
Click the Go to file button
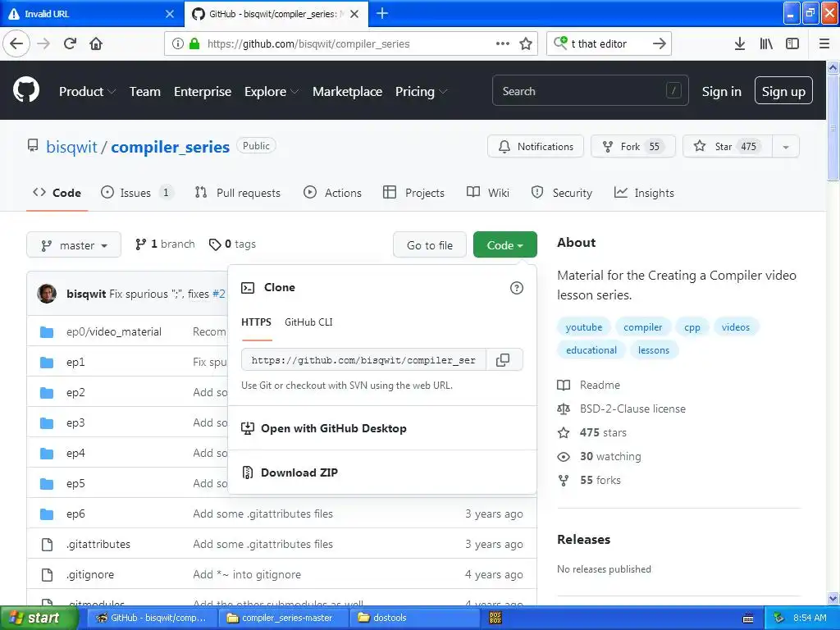tap(430, 244)
